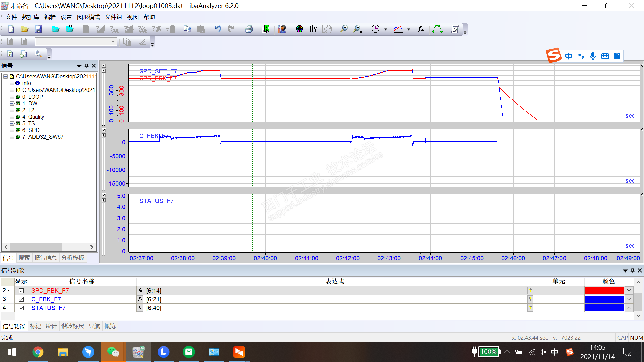Expand the 6. SPD tree node

pos(12,130)
